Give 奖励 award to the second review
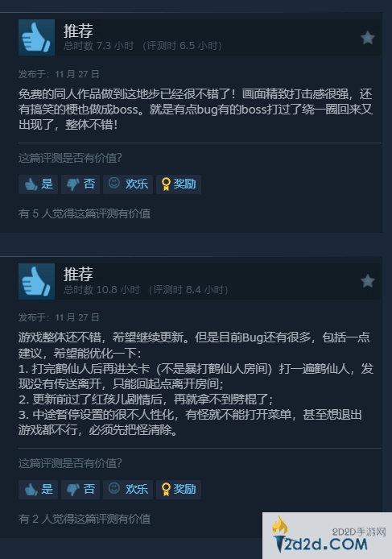This screenshot has height=559, width=392. click(x=179, y=489)
